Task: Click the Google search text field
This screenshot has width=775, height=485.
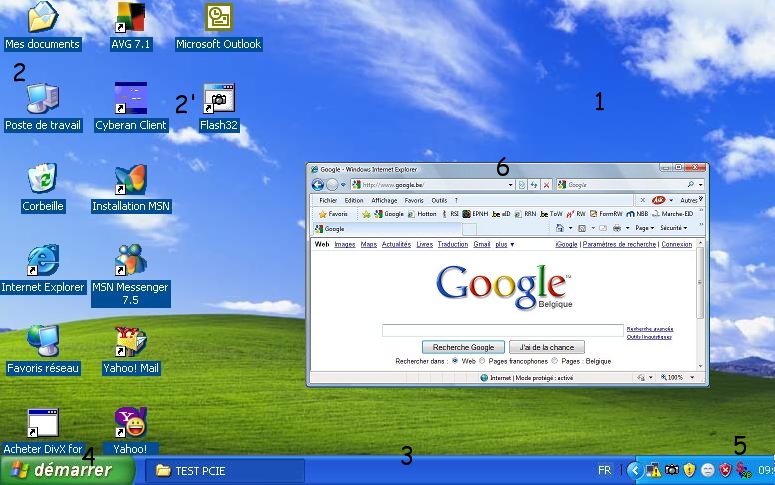Action: pyautogui.click(x=503, y=330)
